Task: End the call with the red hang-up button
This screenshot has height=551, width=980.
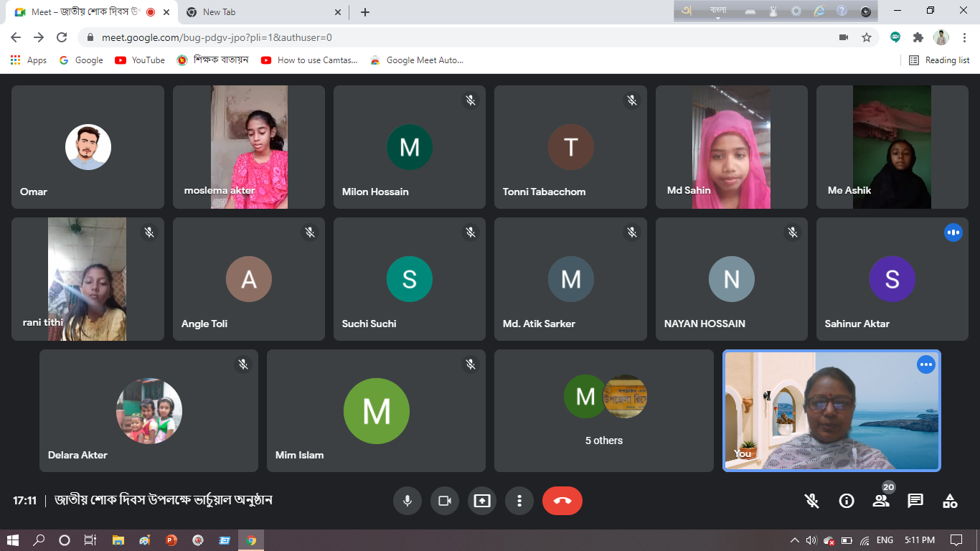Action: point(562,501)
